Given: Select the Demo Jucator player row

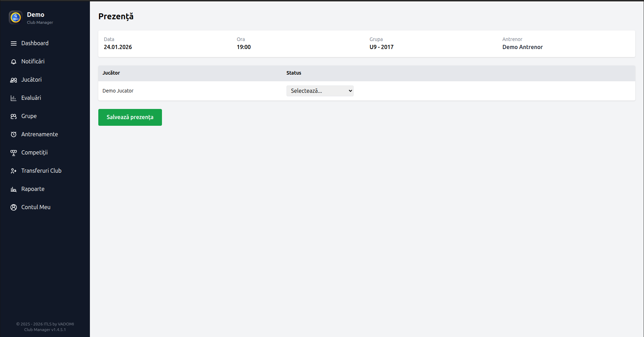Looking at the screenshot, I should (x=118, y=91).
